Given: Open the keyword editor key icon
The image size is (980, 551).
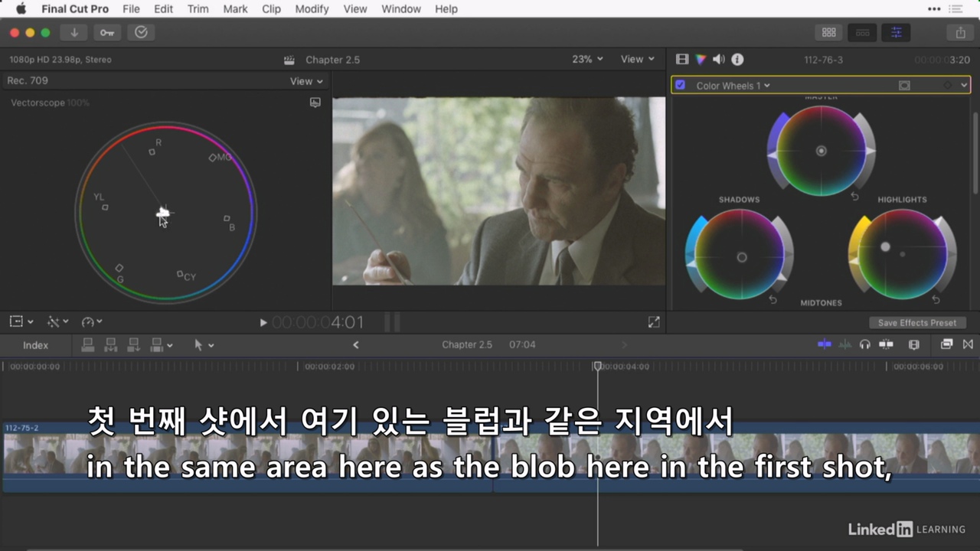Looking at the screenshot, I should tap(107, 32).
